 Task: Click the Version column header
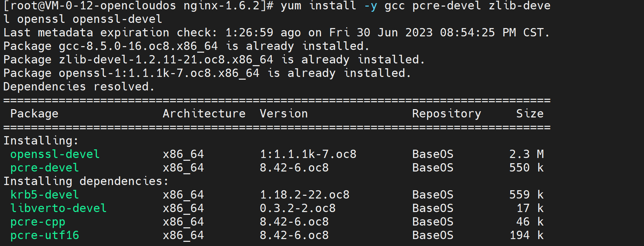tap(284, 114)
